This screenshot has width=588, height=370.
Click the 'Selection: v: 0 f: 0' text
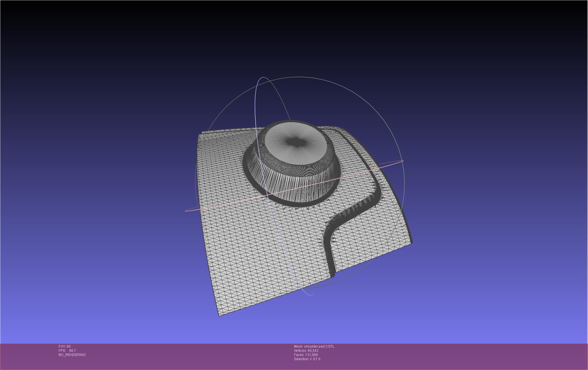[x=307, y=359]
